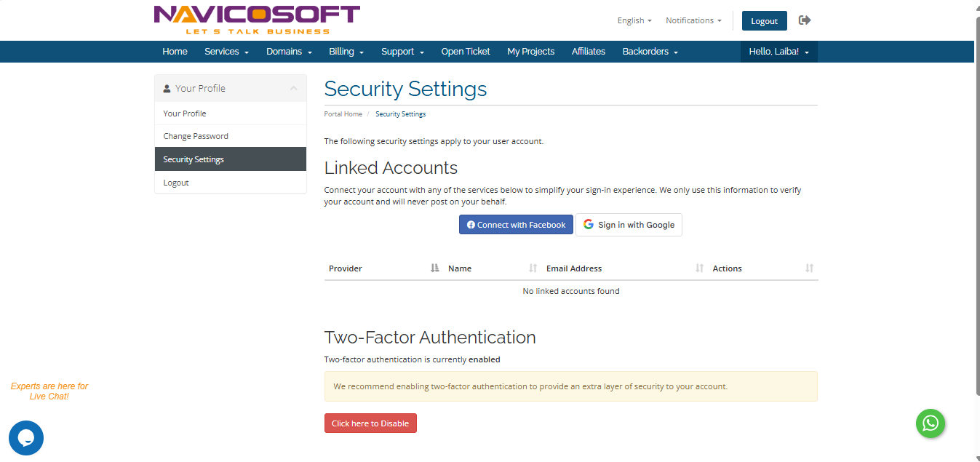Select Change Password in sidebar
Image resolution: width=980 pixels, height=462 pixels.
[x=196, y=136]
